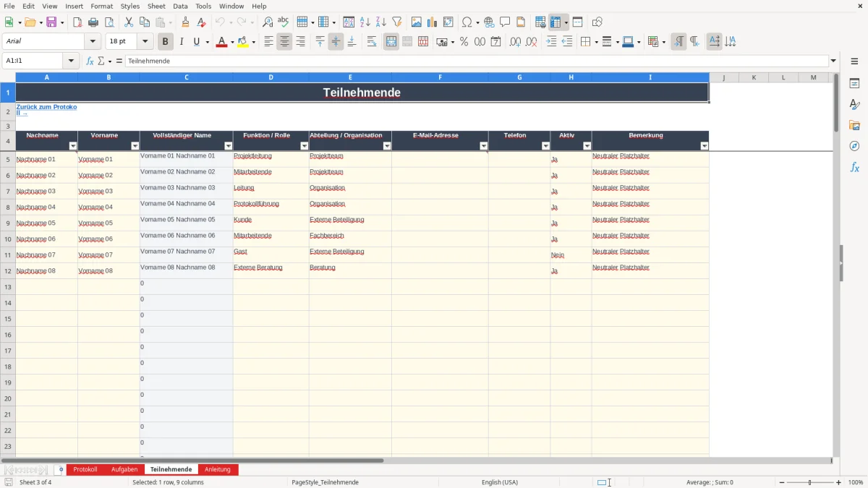Screen dimensions: 868x488
Task: Toggle Merge and Center Cells
Action: coord(391,42)
